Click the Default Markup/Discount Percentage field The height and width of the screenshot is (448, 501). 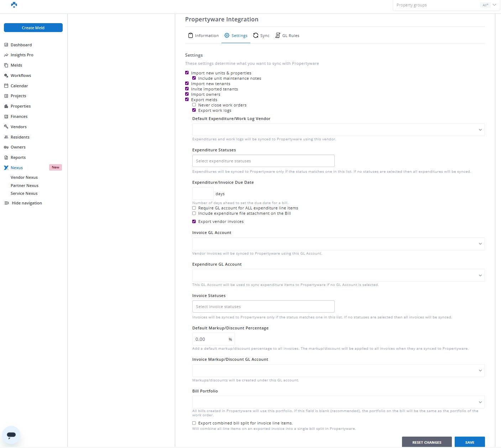[211, 339]
